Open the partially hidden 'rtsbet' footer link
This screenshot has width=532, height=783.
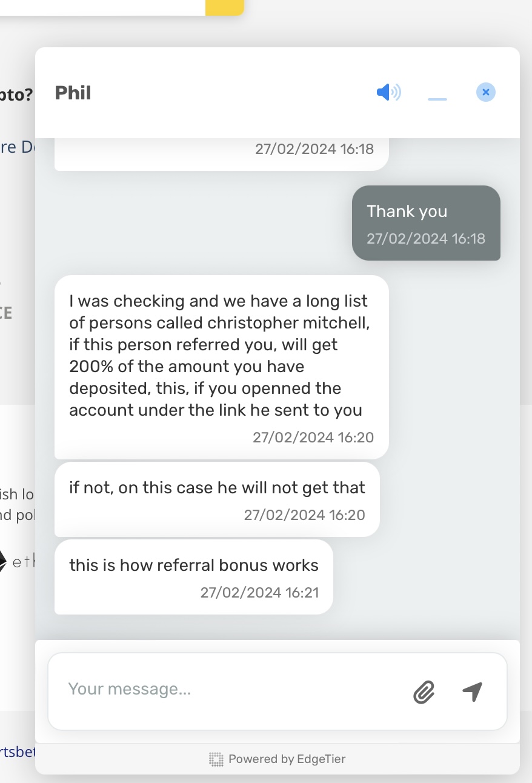(x=18, y=751)
